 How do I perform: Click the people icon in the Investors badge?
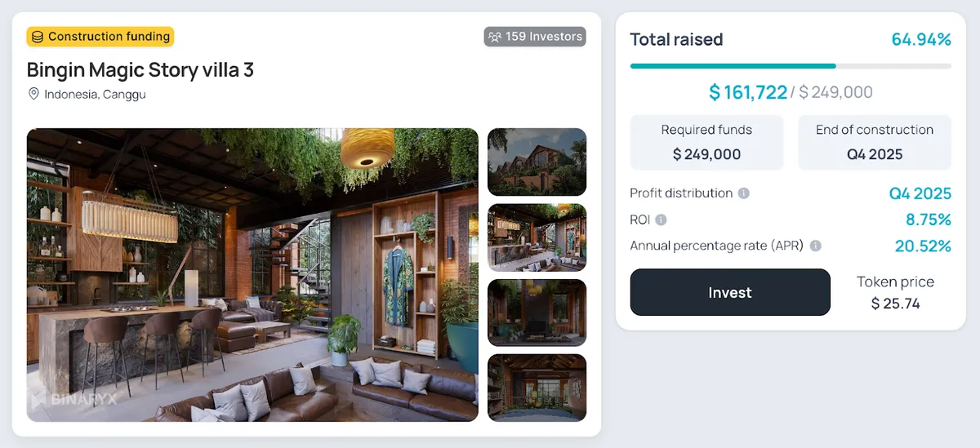coord(494,37)
